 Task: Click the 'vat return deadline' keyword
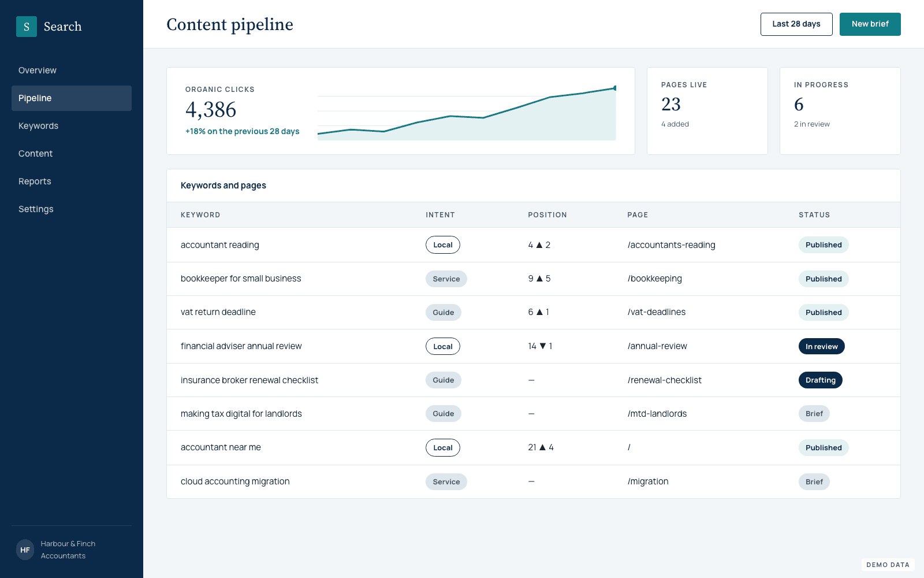(x=218, y=312)
